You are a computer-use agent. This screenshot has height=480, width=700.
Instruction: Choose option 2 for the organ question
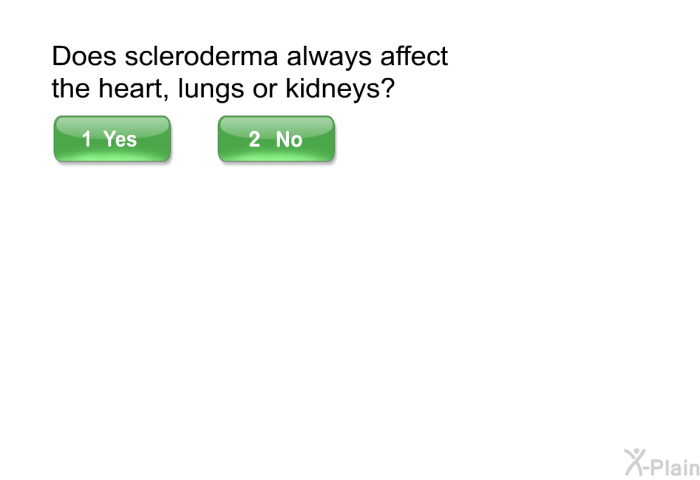point(276,139)
